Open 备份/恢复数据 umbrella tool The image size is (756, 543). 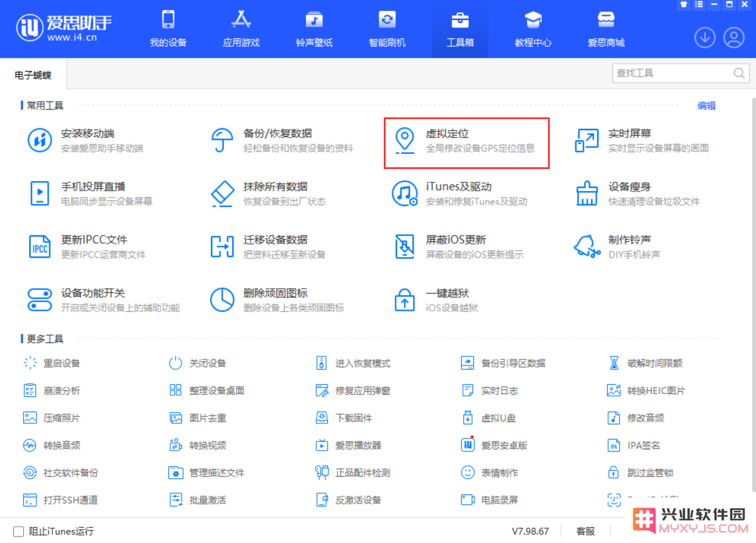point(281,140)
